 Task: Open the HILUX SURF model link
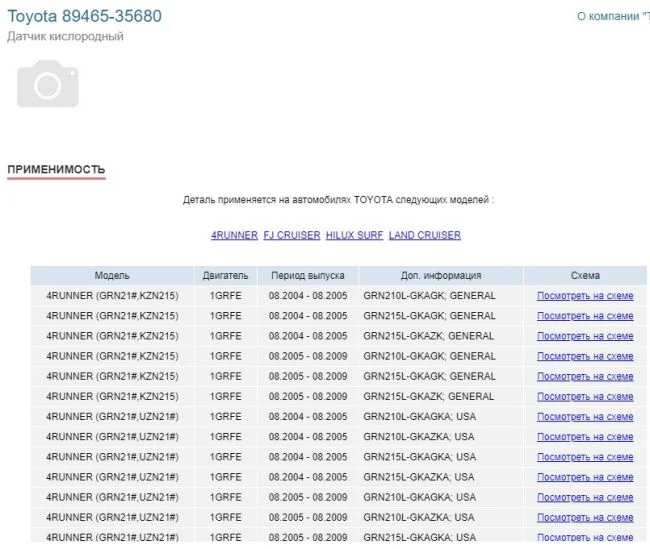point(354,236)
